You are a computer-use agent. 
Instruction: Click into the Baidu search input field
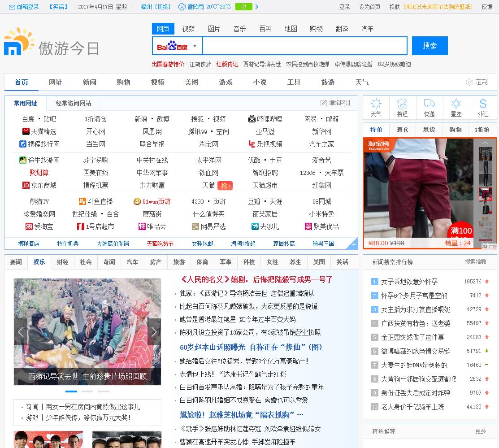point(304,46)
